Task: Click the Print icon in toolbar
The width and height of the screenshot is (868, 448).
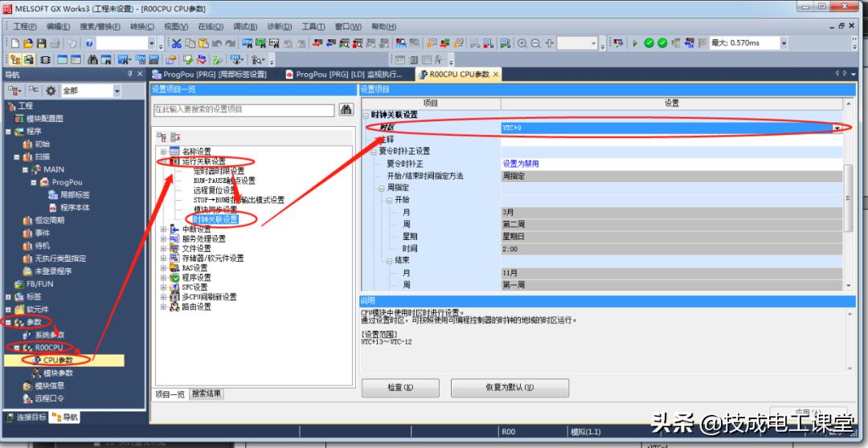Action: tap(55, 43)
